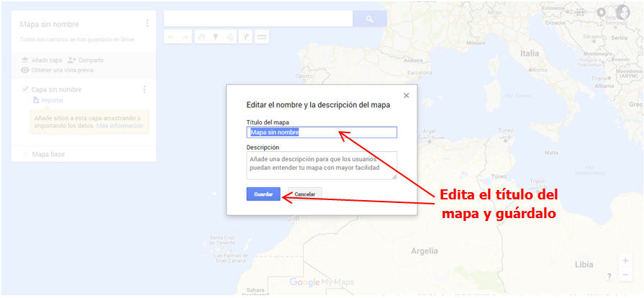Click the notifications icon beside the avatar
This screenshot has height=298, width=644.
click(x=602, y=12)
